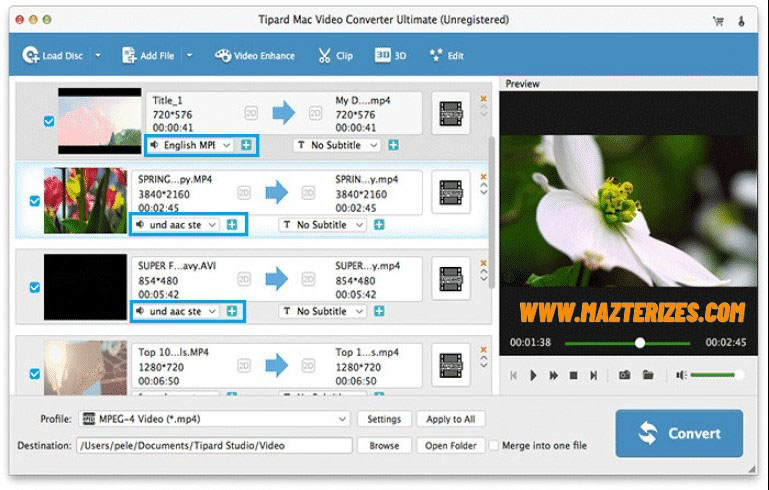Viewport: 769px width, 490px height.
Task: Select the SPRING tulips video thumbnail
Action: coord(85,201)
